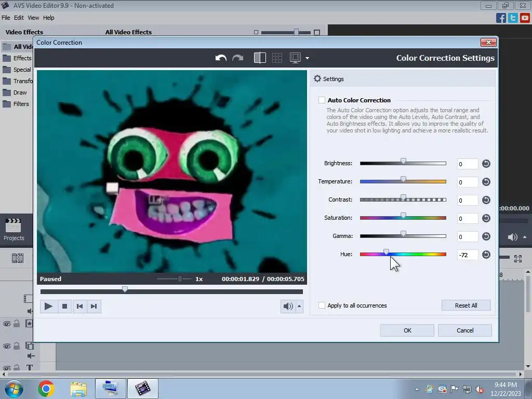Mute the preview volume speaker icon
The width and height of the screenshot is (532, 399).
click(x=288, y=307)
